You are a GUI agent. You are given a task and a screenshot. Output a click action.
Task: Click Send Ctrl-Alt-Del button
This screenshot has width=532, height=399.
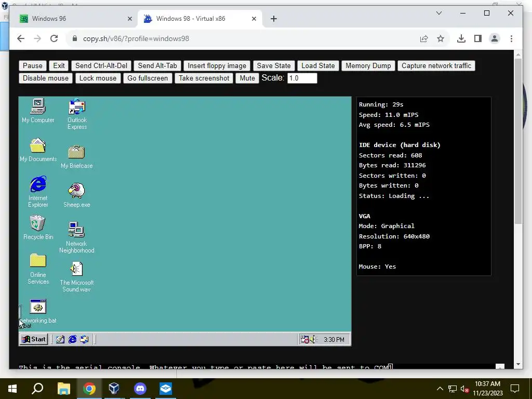click(x=101, y=65)
